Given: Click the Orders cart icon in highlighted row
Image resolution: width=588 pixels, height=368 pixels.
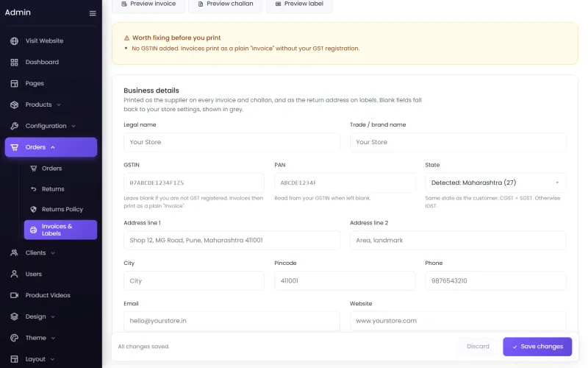Looking at the screenshot, I should click(14, 147).
